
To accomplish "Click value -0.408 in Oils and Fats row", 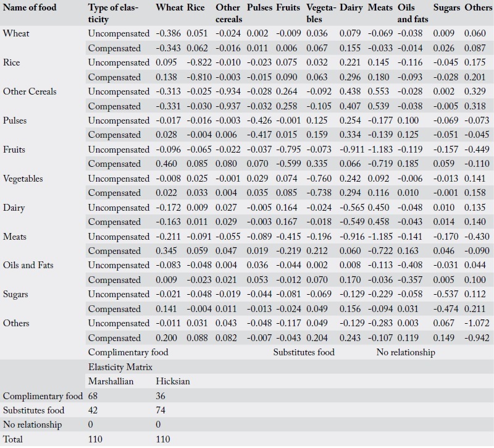I will coord(410,265).
